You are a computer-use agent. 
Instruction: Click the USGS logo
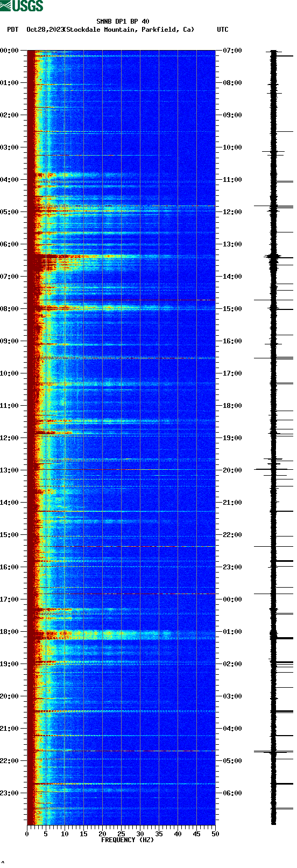coord(22,6)
